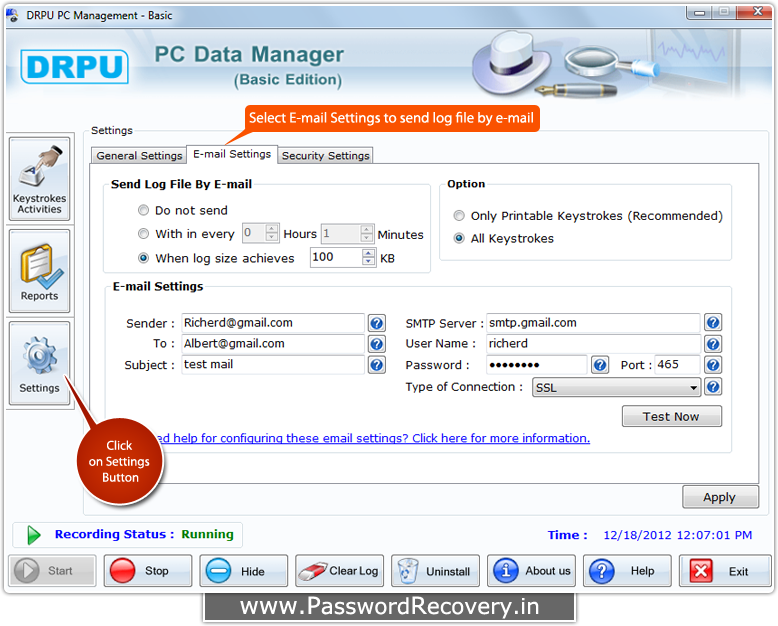Click the User Name field
This screenshot has width=778, height=626.
pos(593,344)
